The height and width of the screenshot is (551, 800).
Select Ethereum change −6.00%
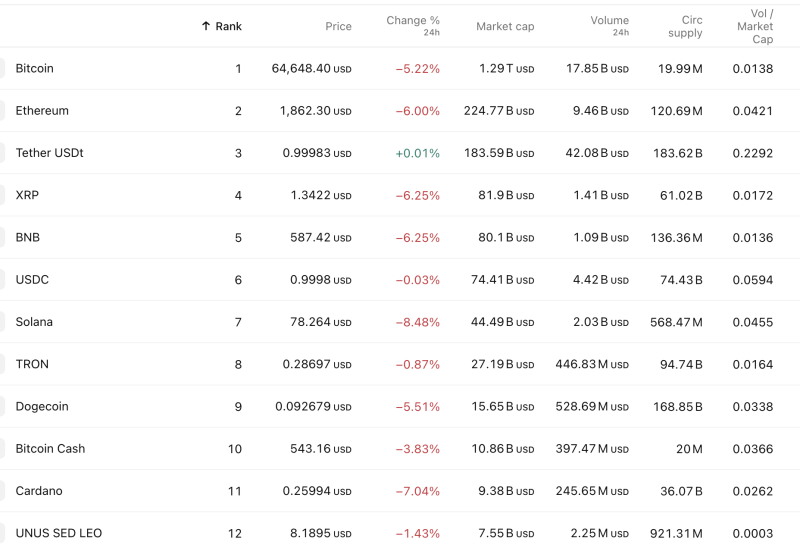[x=417, y=111]
